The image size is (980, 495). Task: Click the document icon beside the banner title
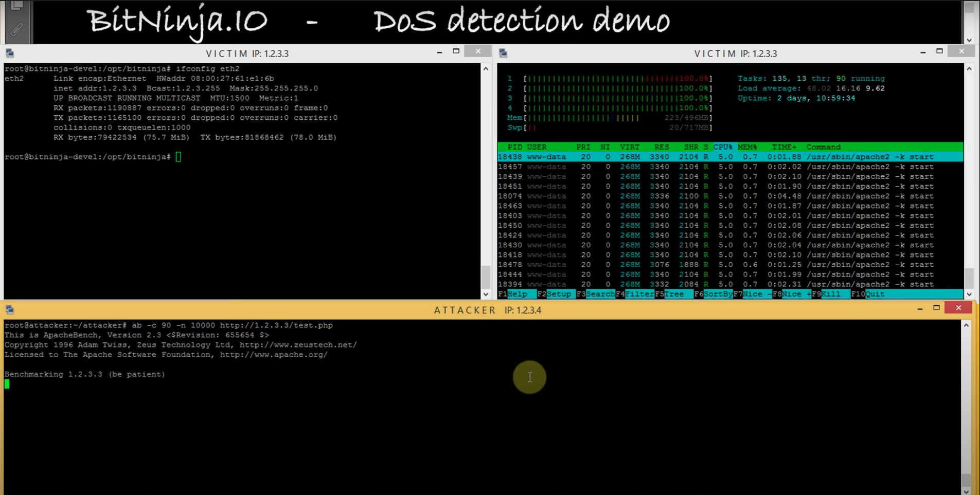pos(17,6)
